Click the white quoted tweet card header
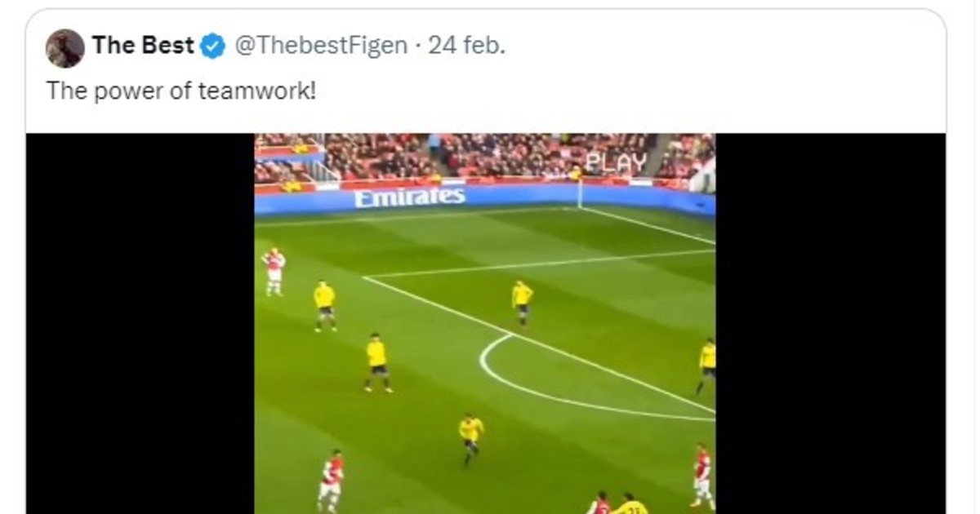This screenshot has width=980, height=514. pyautogui.click(x=485, y=70)
